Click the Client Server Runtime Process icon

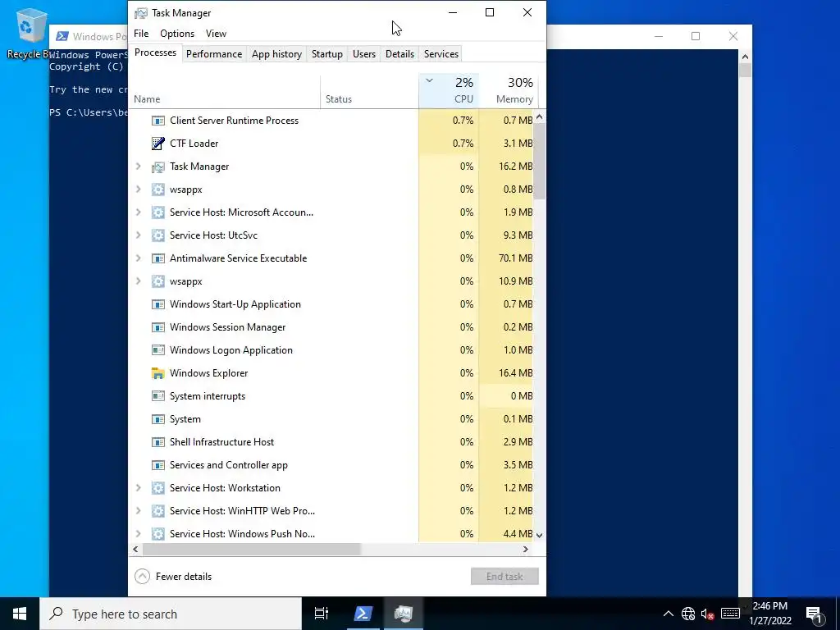[x=157, y=121]
